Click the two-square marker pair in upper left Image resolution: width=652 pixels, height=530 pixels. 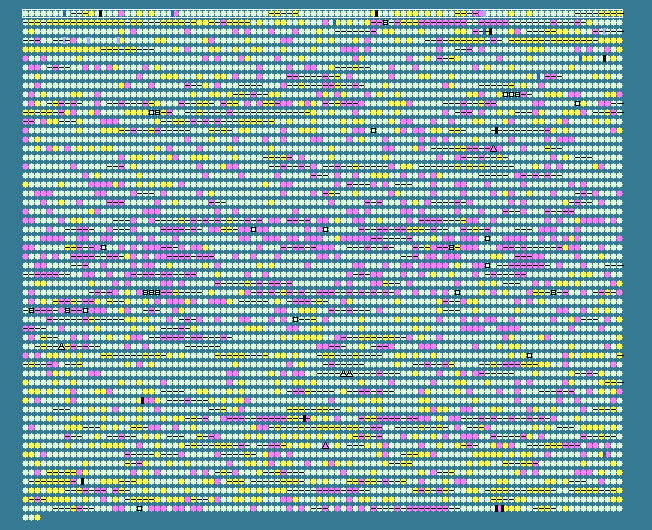coord(154,112)
